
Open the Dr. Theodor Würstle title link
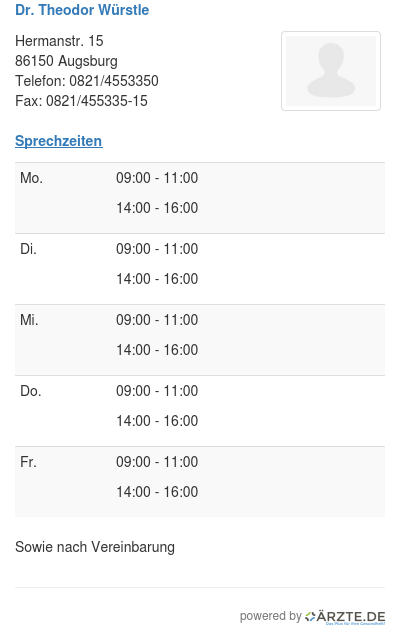pyautogui.click(x=82, y=10)
